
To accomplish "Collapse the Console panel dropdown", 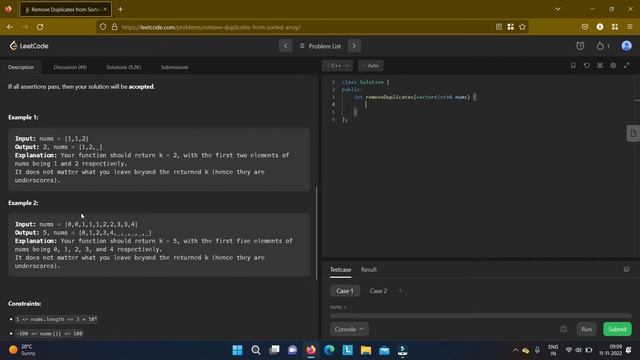I will 349,329.
